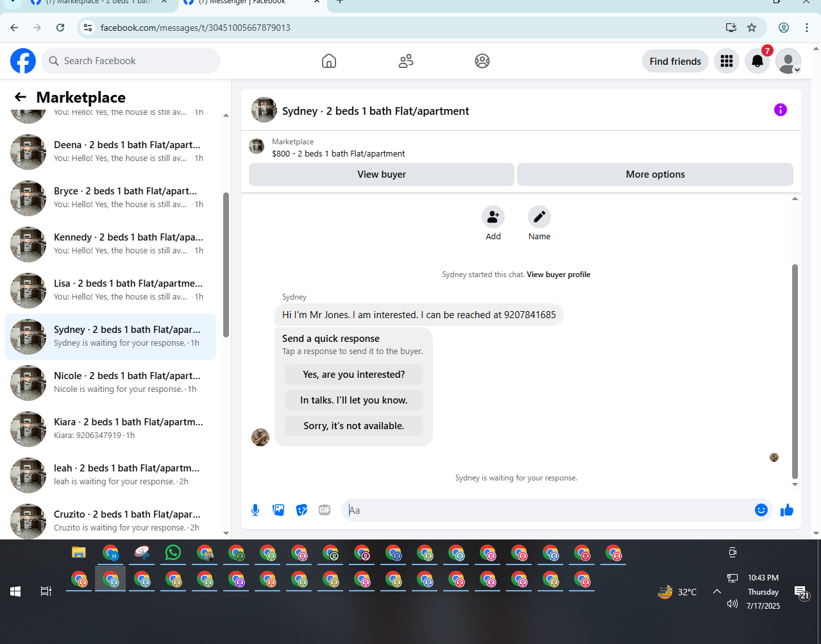Open the Nicole conversation
Viewport: 821px width, 644px height.
pos(110,383)
